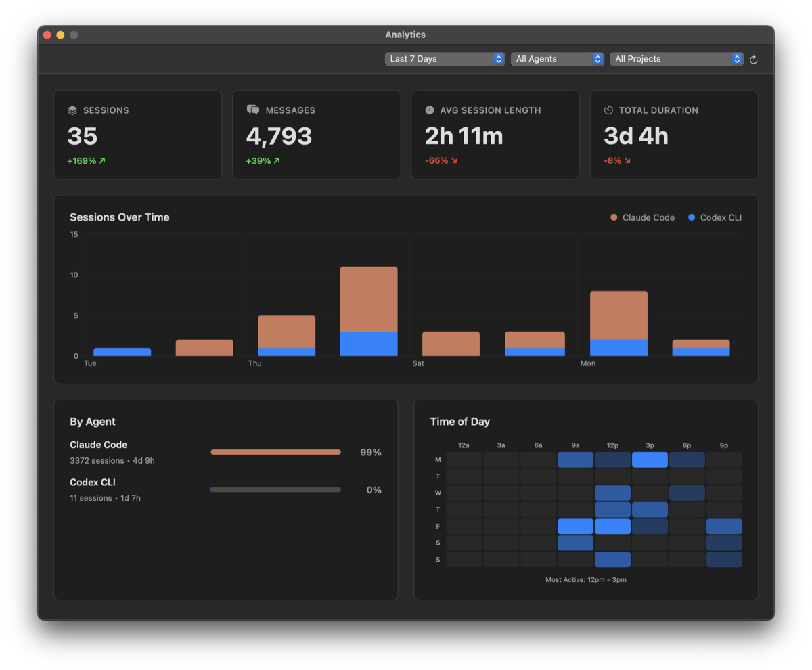
Task: Click the Most Active: 12pm - 3pm label
Action: [x=586, y=579]
